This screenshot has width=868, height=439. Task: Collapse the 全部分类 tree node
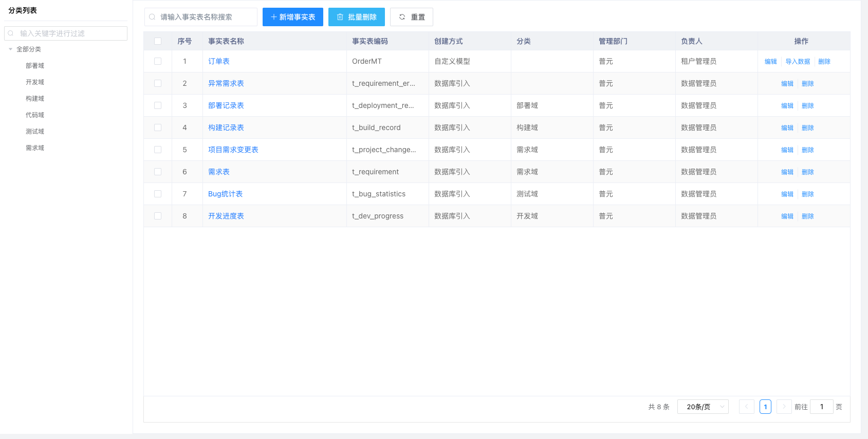coord(10,49)
